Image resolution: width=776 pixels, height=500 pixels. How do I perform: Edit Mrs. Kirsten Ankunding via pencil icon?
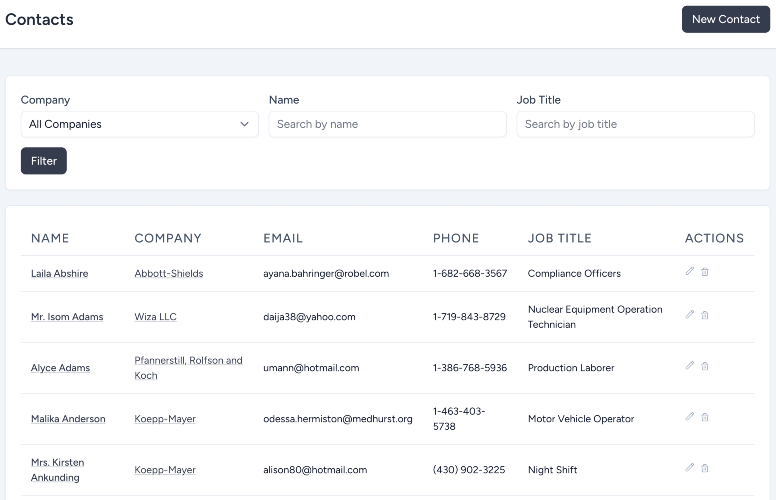pos(689,467)
